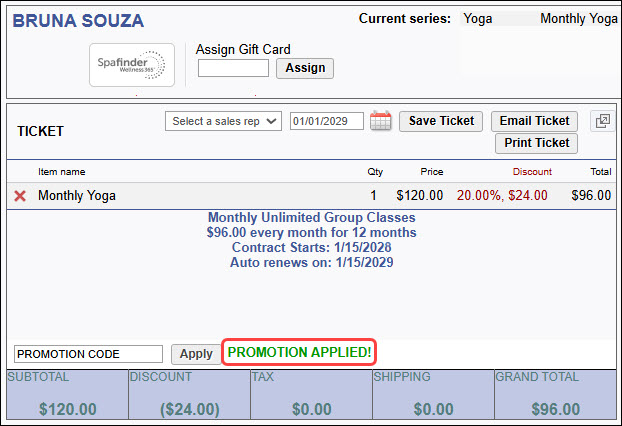Click the Monthly Yoga item name
Image resolution: width=622 pixels, height=426 pixels.
77,196
